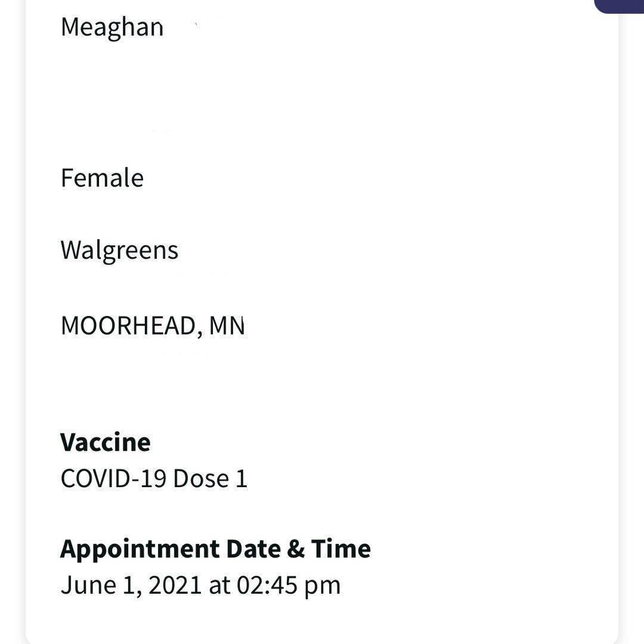The image size is (644, 644).
Task: Click the MN state abbreviation
Action: [227, 326]
